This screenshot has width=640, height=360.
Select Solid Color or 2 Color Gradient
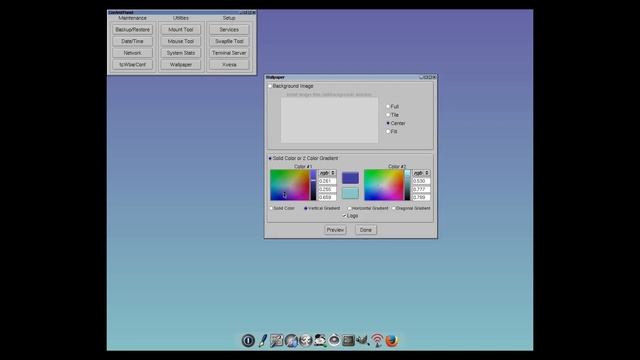pyautogui.click(x=270, y=158)
